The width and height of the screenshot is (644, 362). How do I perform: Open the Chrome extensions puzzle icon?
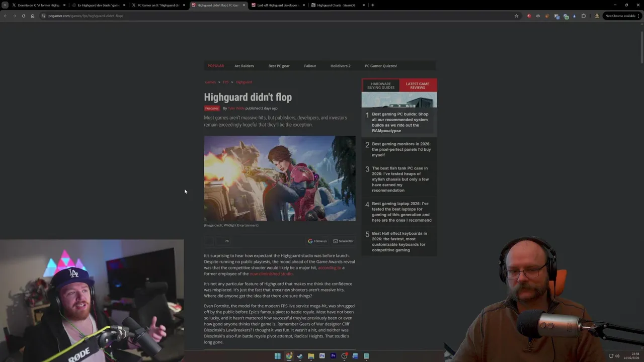(584, 16)
